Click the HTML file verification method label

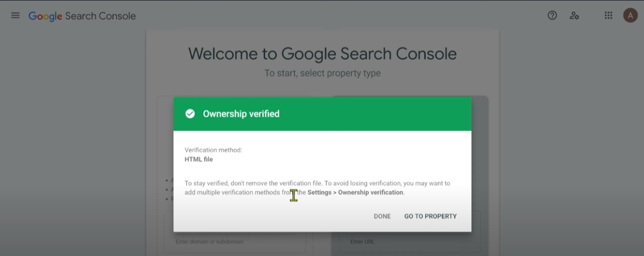[199, 159]
